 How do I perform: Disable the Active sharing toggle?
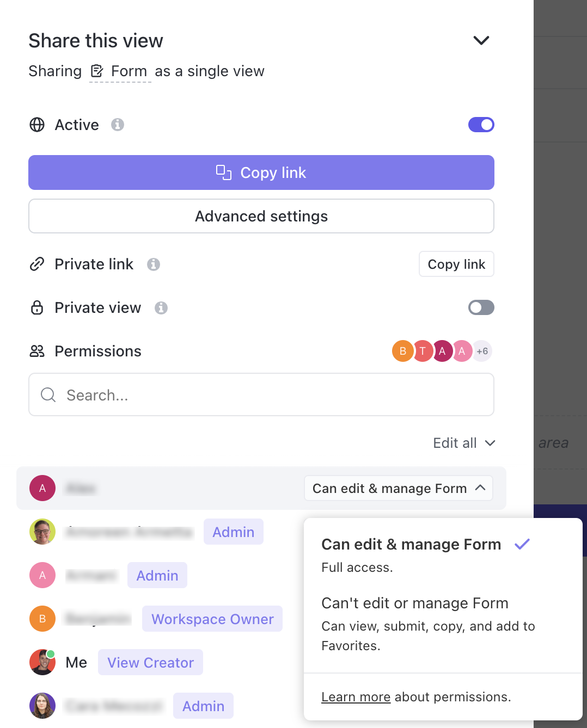click(x=481, y=125)
